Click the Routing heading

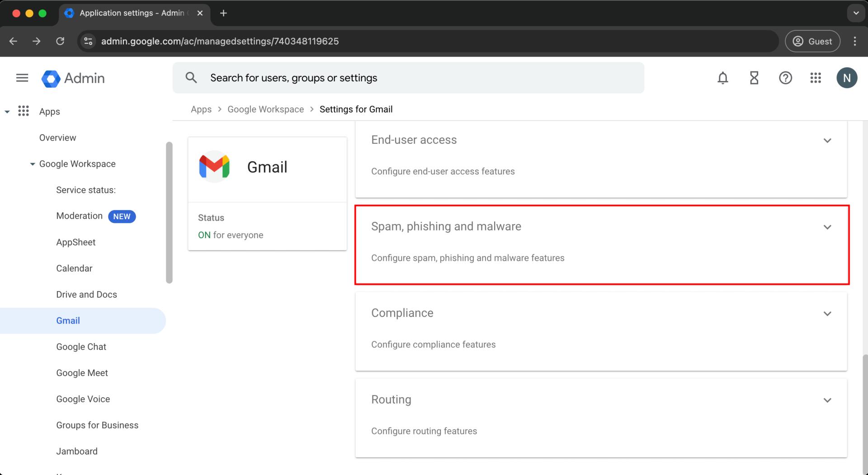(x=391, y=400)
